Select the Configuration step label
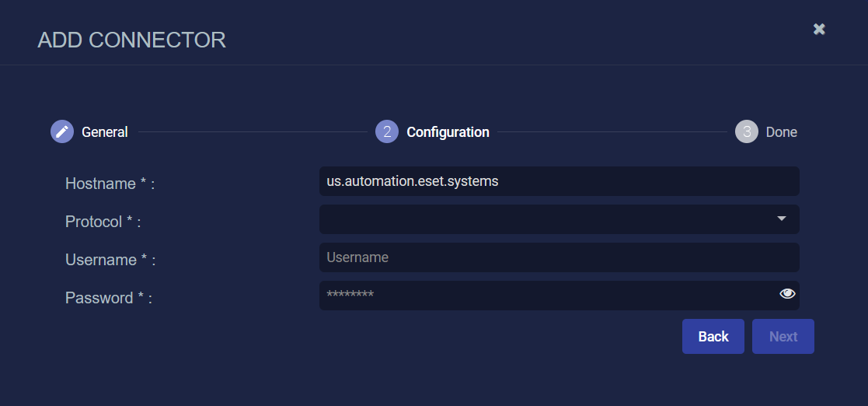Image resolution: width=868 pixels, height=406 pixels. tap(448, 132)
